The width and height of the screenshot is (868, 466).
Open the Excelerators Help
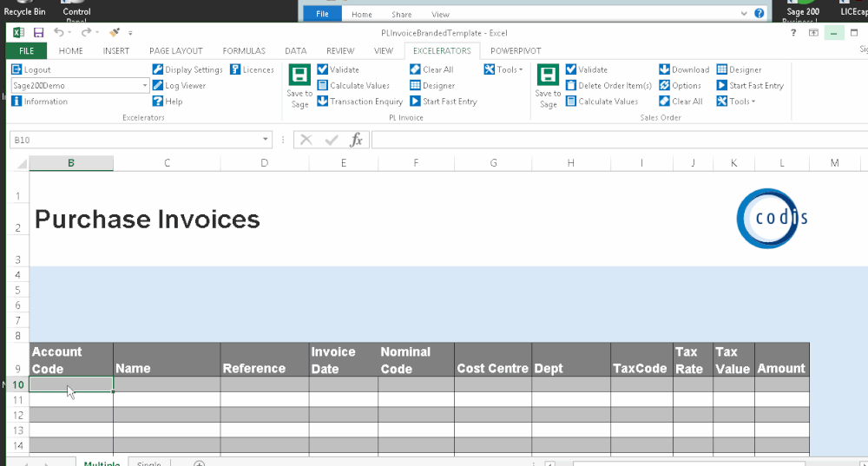(x=168, y=102)
